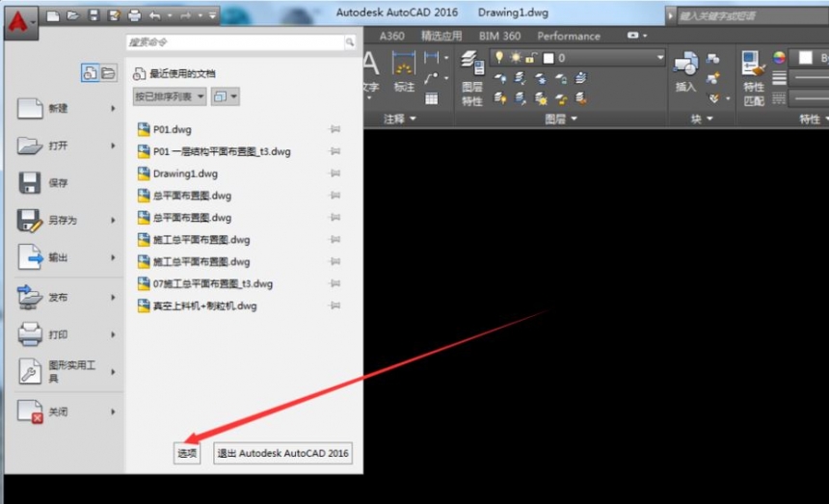Open the 另存为 menu item
The image size is (829, 504).
67,221
